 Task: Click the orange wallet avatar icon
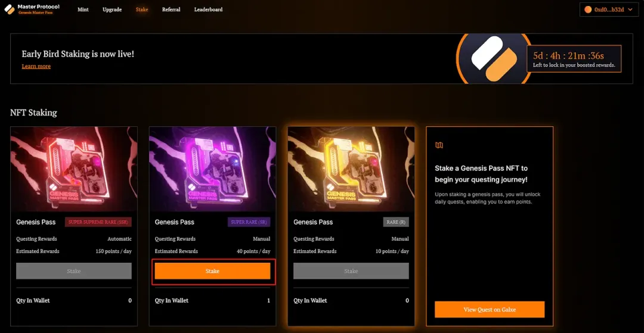click(x=588, y=10)
